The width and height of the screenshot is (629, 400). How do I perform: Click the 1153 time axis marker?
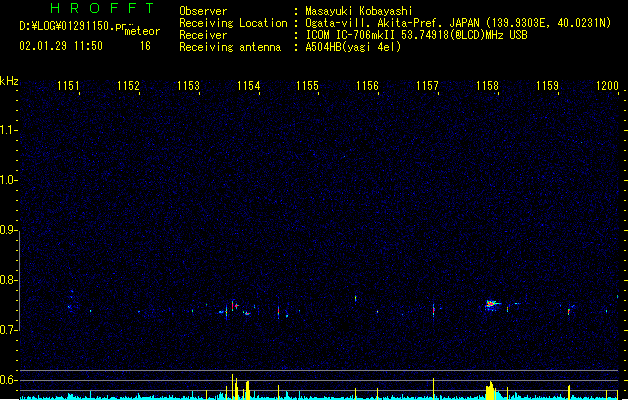[188, 86]
